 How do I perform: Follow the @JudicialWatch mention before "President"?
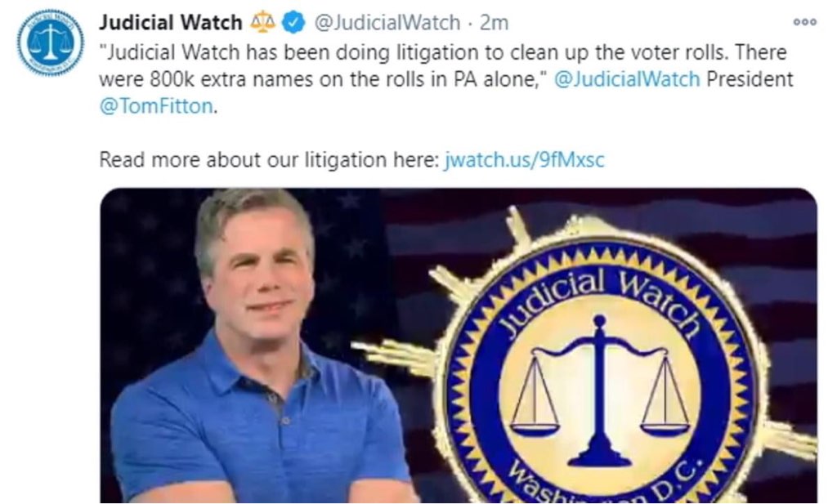tap(627, 79)
